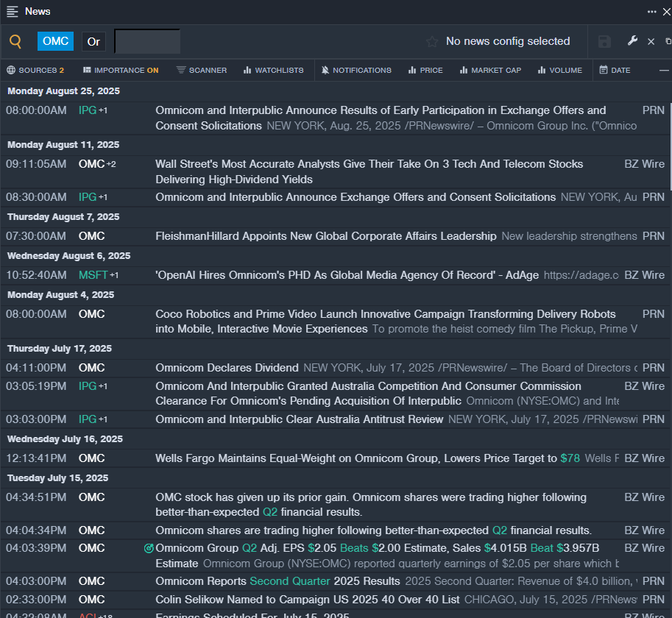Click the favorite star icon
The width and height of the screenshot is (672, 618).
pos(432,41)
